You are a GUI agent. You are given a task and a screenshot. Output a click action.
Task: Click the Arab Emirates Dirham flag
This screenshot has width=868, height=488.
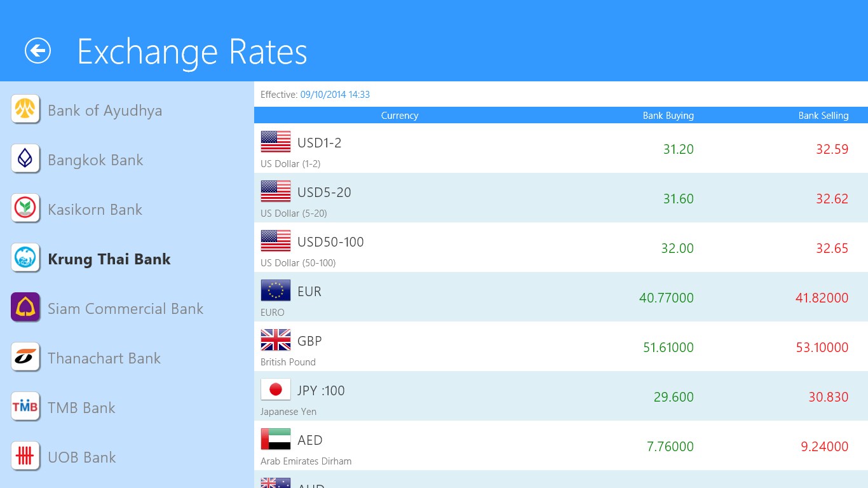276,439
